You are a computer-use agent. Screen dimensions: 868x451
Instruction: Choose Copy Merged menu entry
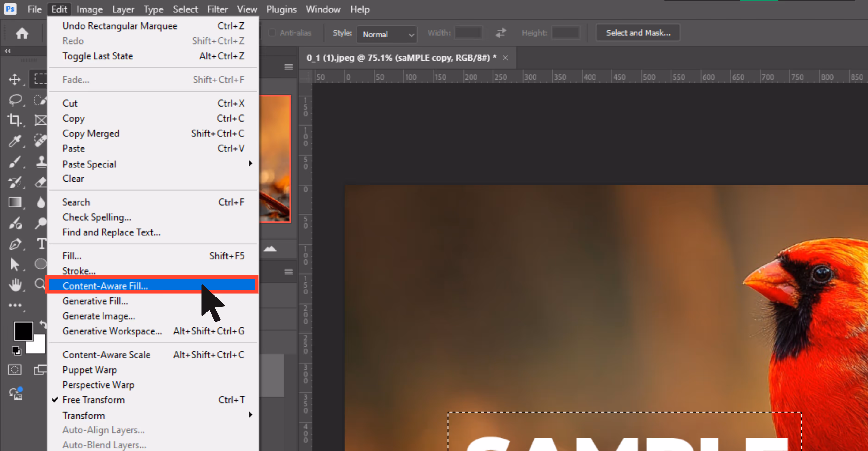(x=154, y=134)
